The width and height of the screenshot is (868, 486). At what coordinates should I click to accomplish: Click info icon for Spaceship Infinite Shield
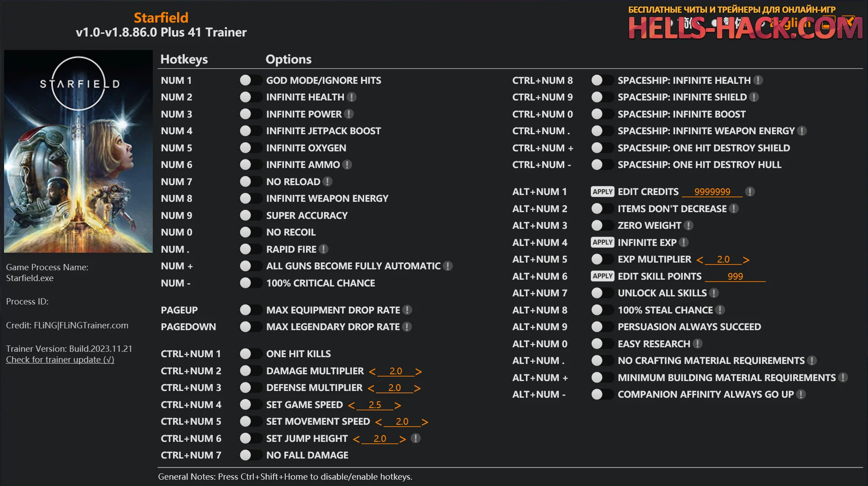754,97
